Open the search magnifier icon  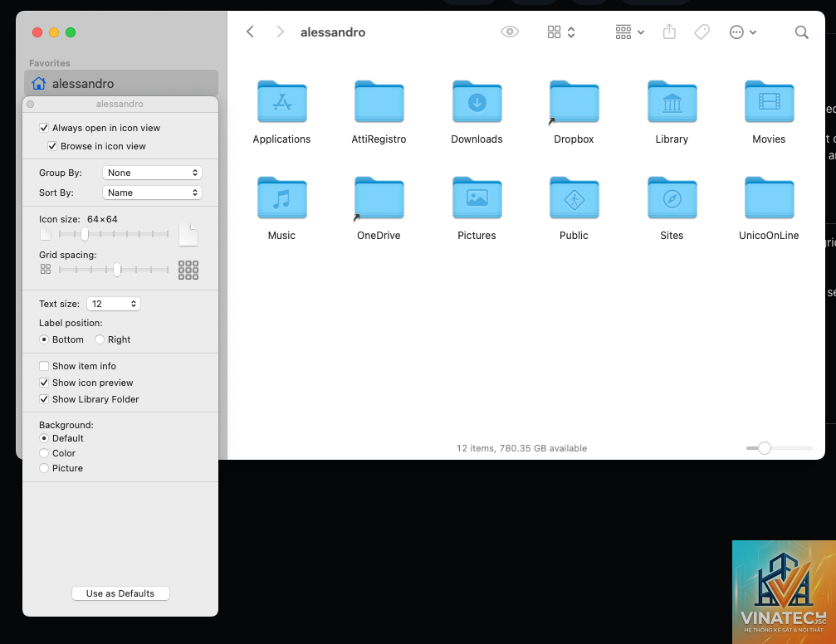(801, 32)
